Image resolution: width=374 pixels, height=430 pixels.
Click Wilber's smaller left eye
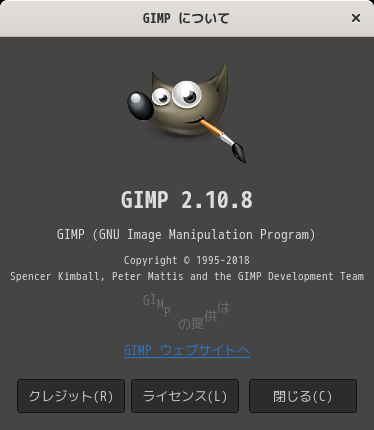point(161,97)
